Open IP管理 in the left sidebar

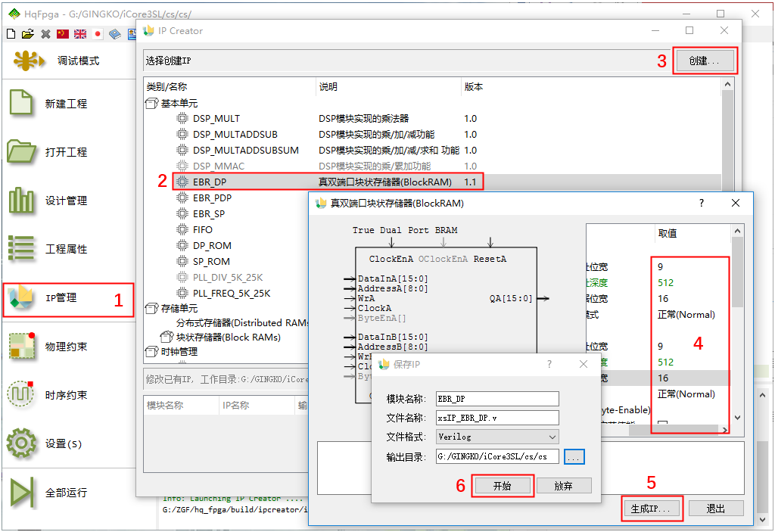(67, 298)
